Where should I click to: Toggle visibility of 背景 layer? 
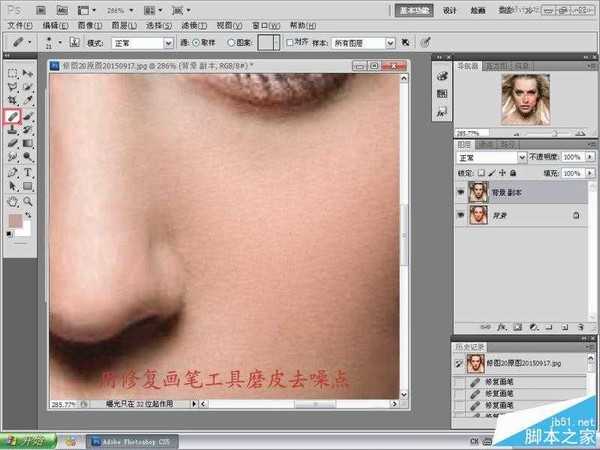[x=461, y=215]
